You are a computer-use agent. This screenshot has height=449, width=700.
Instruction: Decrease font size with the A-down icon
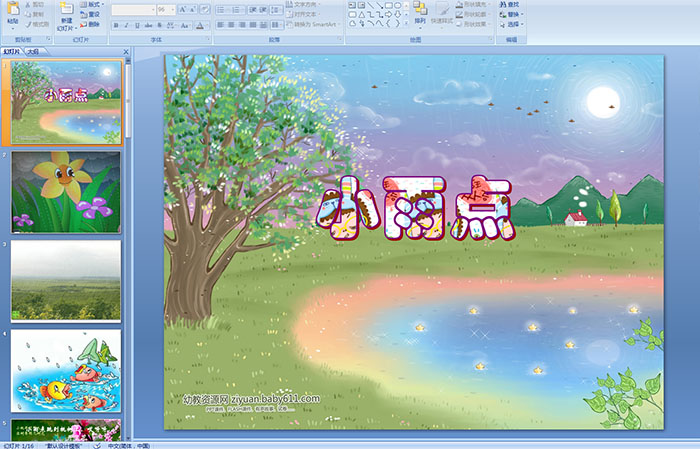(193, 9)
